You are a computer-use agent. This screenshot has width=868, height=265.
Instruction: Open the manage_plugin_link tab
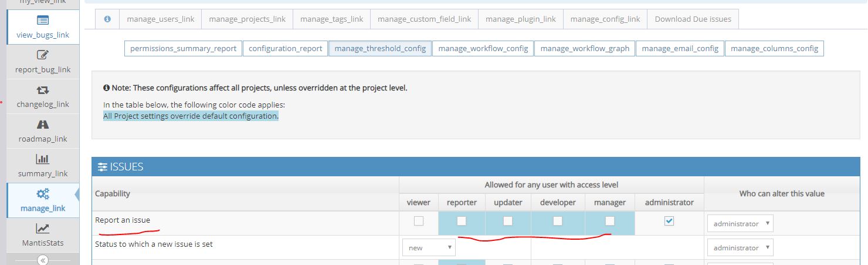click(521, 19)
